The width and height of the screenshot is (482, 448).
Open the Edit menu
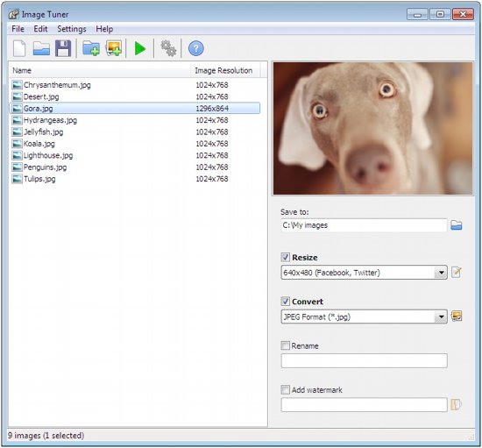40,29
